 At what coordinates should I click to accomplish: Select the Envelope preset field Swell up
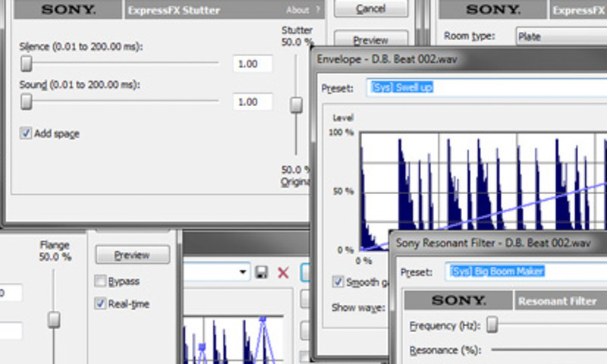[486, 87]
